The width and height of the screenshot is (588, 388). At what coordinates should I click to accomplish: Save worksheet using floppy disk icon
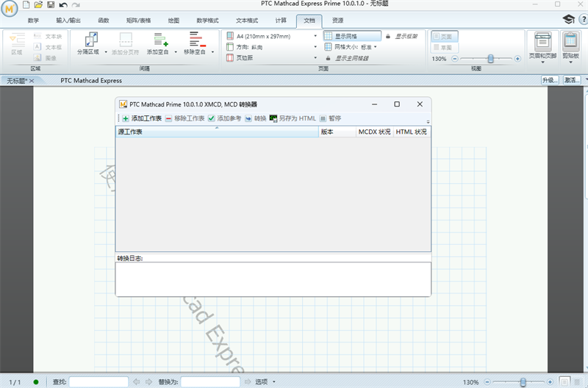tap(51, 4)
